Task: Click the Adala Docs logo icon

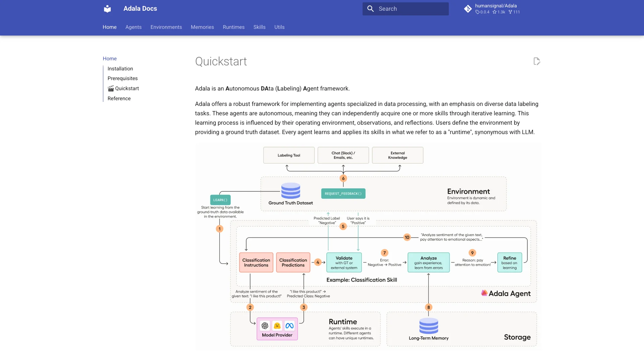Action: click(x=107, y=9)
